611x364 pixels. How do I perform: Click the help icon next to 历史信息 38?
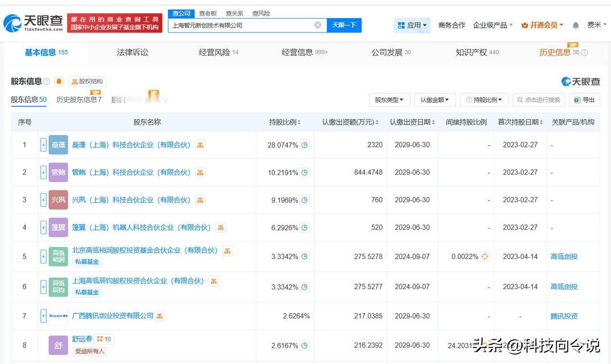pyautogui.click(x=584, y=52)
